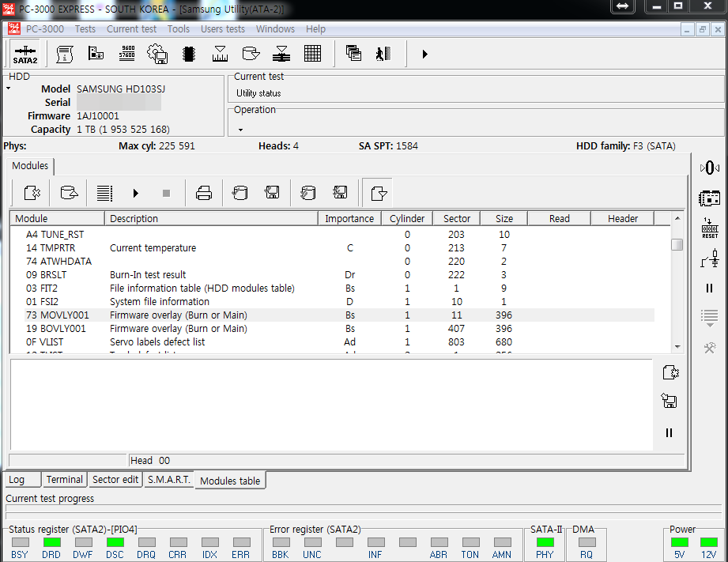728x562 pixels.
Task: Open the Windows menu
Action: click(275, 28)
